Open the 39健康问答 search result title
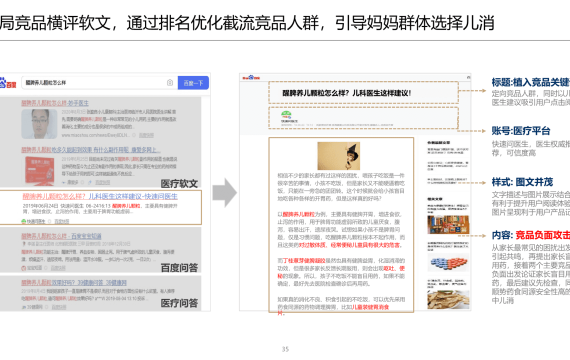Viewport: 570px width, 360px height. 74,283
